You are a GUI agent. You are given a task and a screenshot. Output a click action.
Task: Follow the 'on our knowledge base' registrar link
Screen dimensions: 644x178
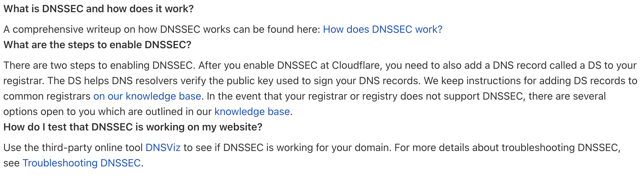147,96
